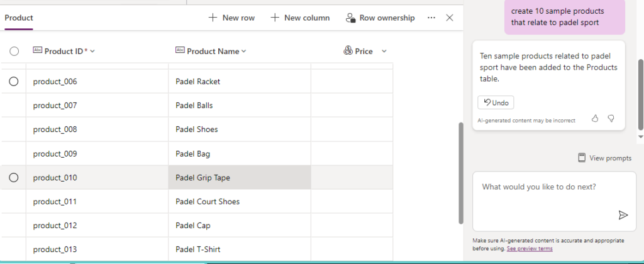
Task: Click the Price column currency icon
Action: 348,50
